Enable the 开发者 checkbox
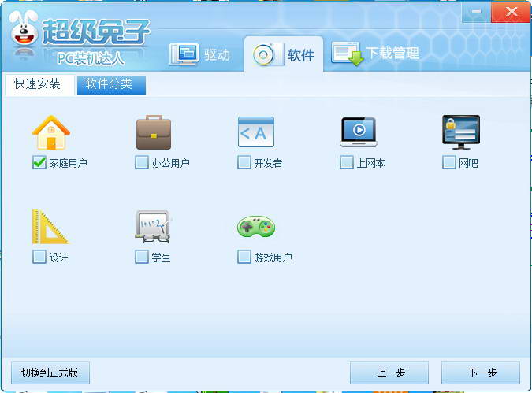 (x=244, y=162)
